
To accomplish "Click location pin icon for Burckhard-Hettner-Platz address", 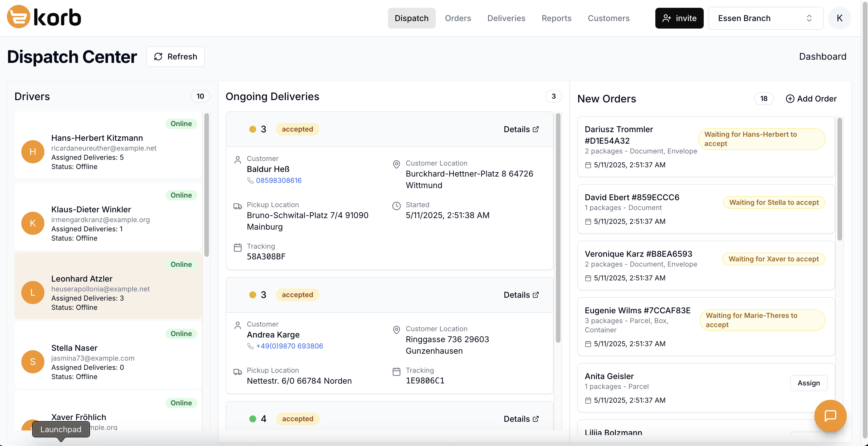I will coord(396,164).
